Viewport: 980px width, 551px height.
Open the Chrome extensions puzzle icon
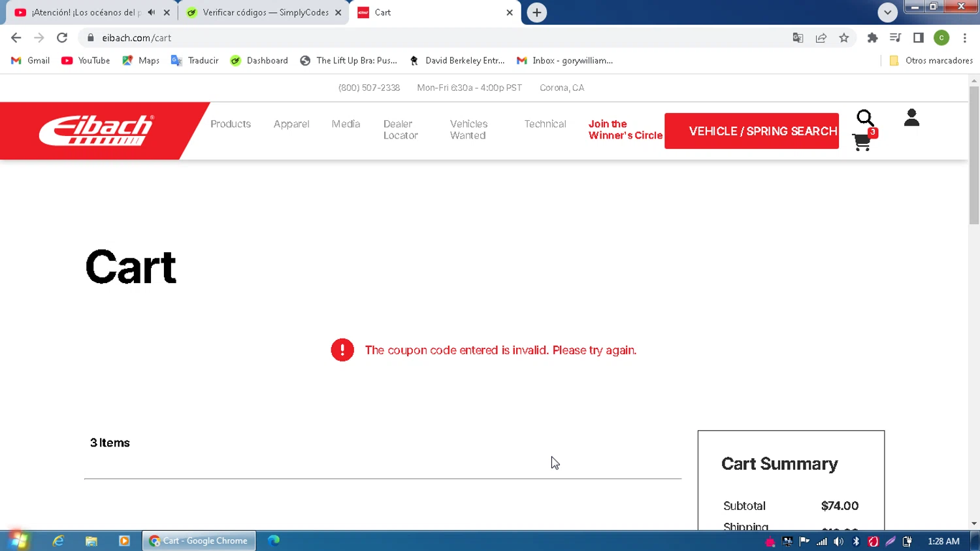pos(872,38)
